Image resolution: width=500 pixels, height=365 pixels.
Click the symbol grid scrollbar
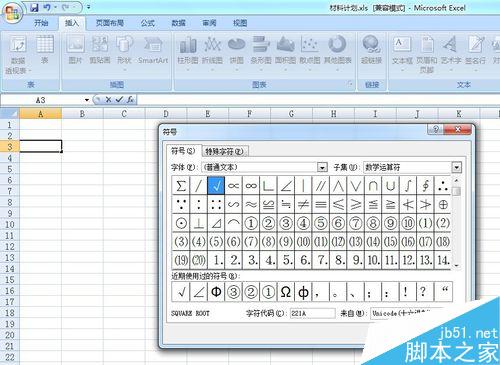pyautogui.click(x=457, y=223)
